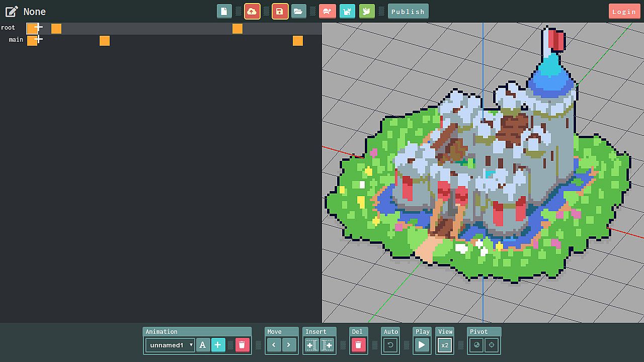Open the unnamed1 animation dropdown

(x=170, y=345)
